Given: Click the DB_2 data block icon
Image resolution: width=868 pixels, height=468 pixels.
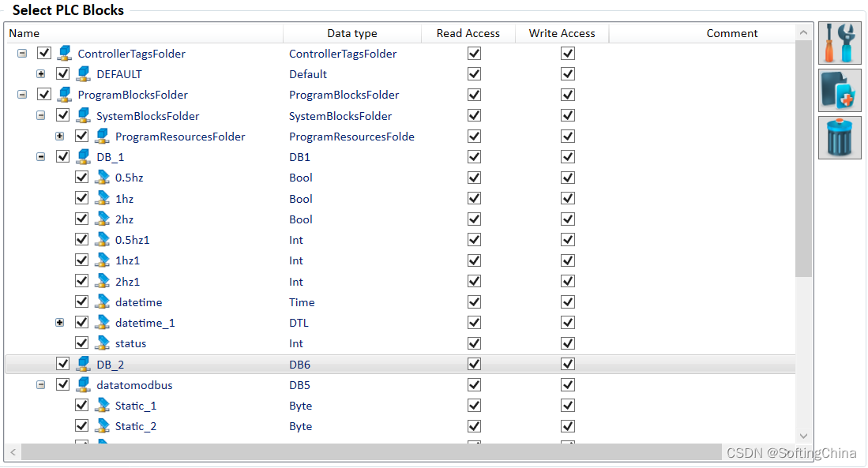Looking at the screenshot, I should click(x=84, y=364).
